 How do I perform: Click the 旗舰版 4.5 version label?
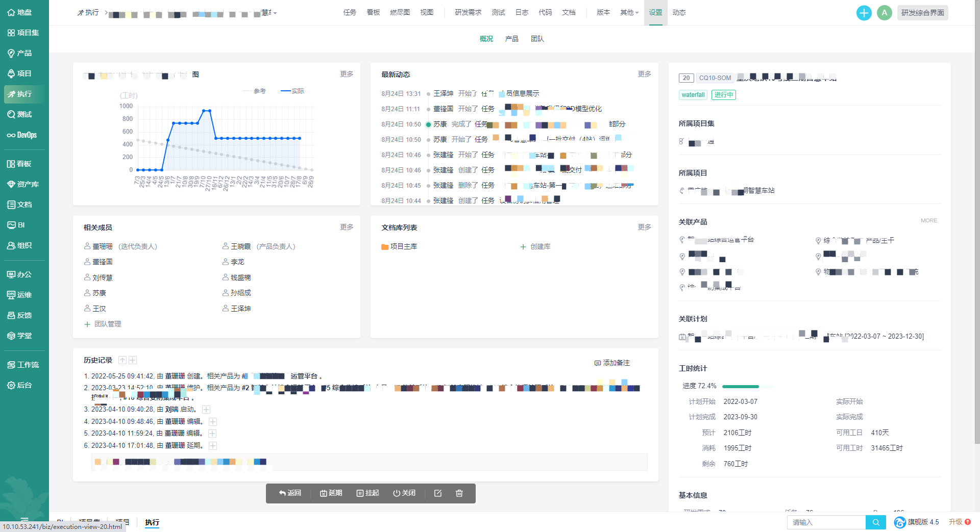click(917, 522)
